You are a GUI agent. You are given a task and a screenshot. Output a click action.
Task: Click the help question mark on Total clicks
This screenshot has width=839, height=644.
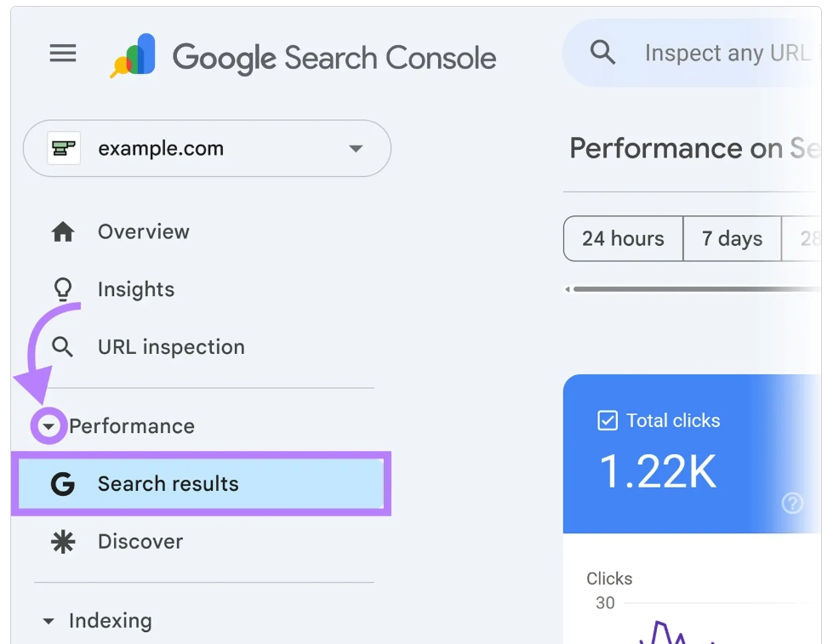(x=792, y=504)
